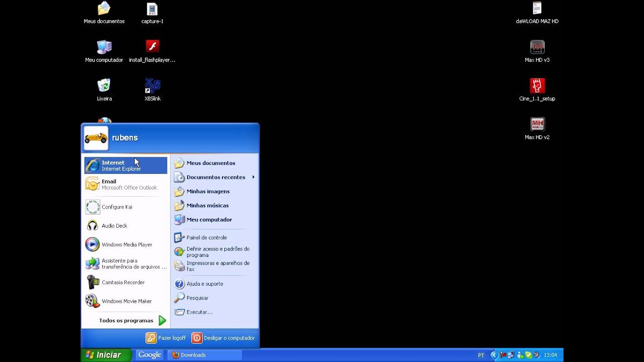
Task: Select Meus documentos desktop icon
Action: (104, 13)
